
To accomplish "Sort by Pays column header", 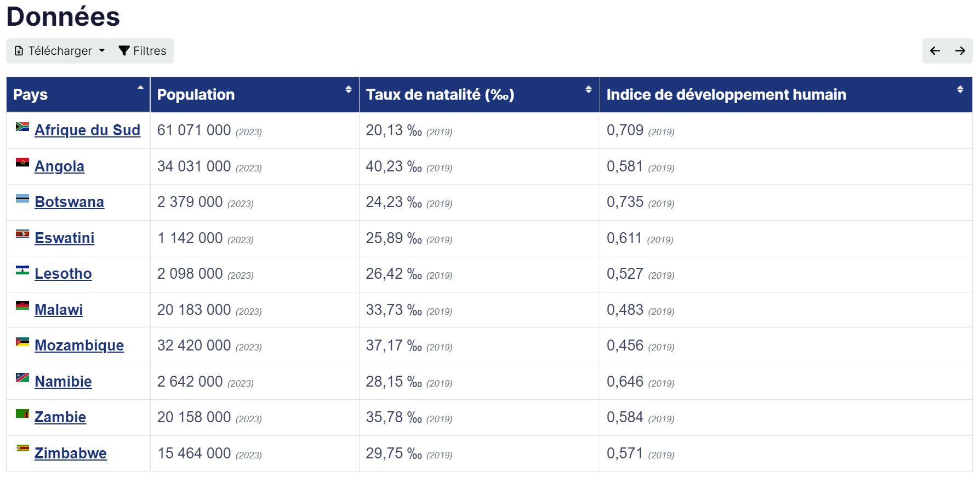I will click(x=78, y=95).
